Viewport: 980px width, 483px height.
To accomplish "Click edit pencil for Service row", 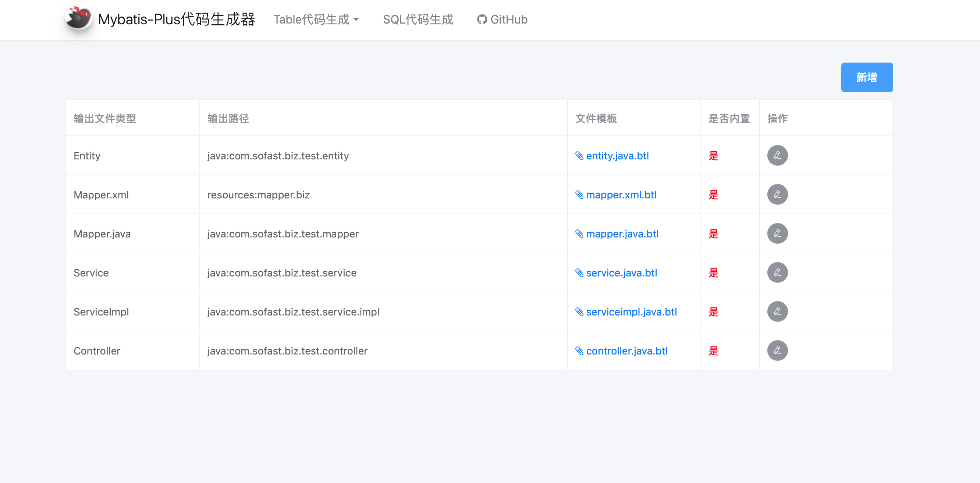I will coord(777,272).
